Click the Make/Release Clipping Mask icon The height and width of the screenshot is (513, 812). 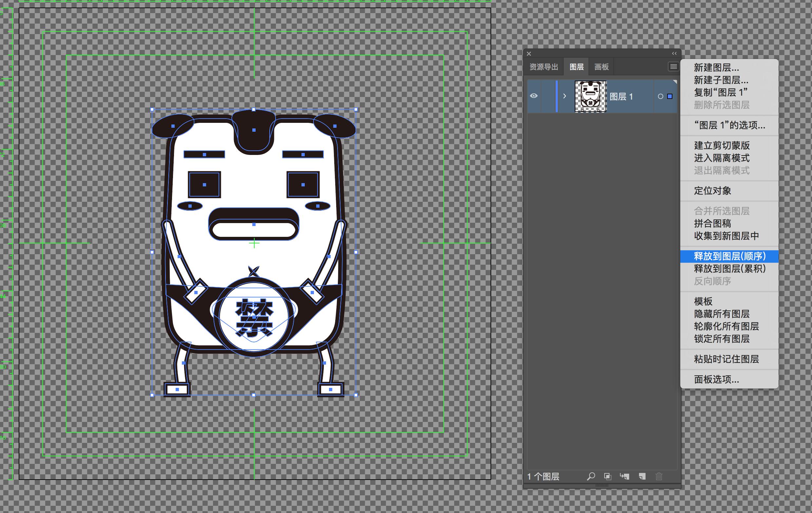click(607, 476)
